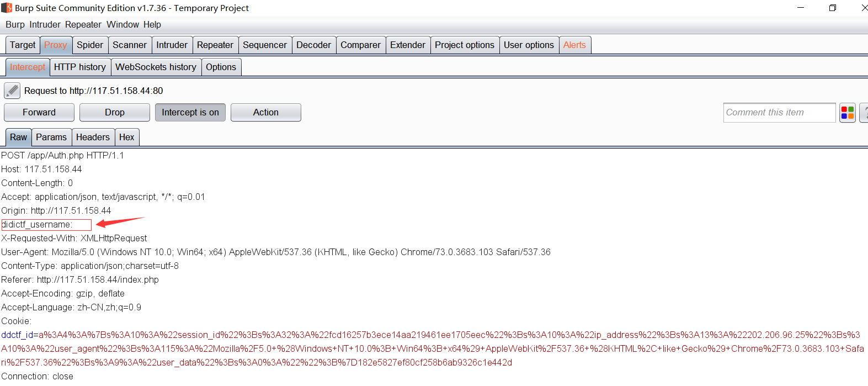The height and width of the screenshot is (386, 868).
Task: Open the Burp menu
Action: click(15, 25)
